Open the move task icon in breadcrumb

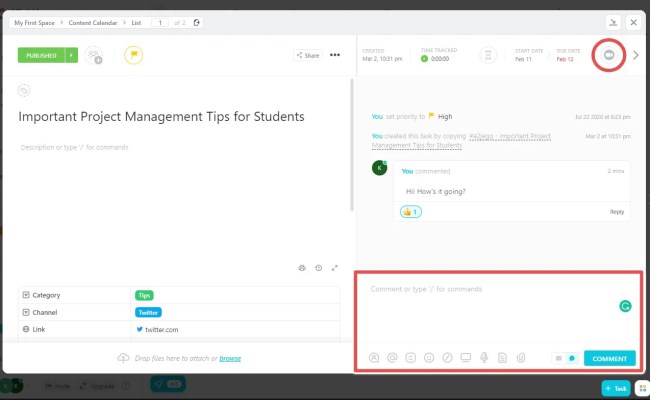pos(196,22)
